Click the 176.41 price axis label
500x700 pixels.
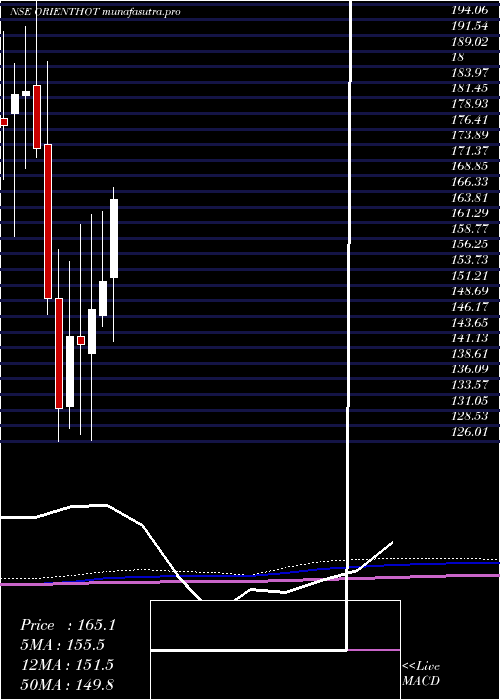[x=470, y=120]
